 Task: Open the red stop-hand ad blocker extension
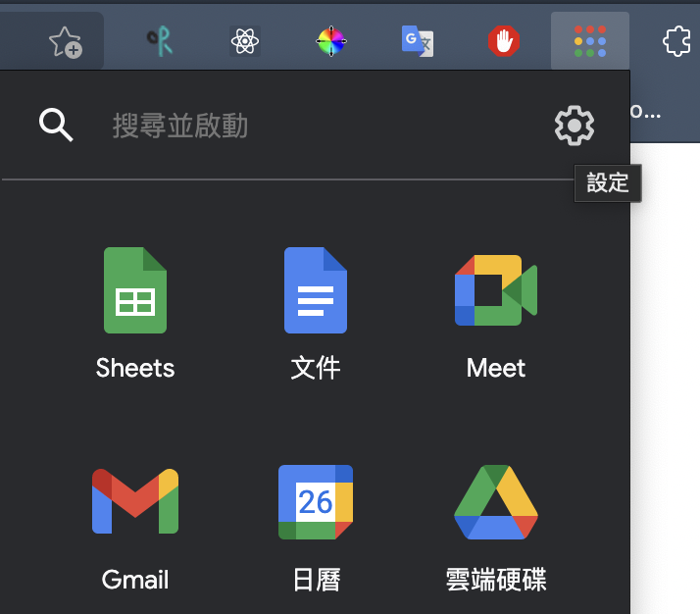coord(504,41)
